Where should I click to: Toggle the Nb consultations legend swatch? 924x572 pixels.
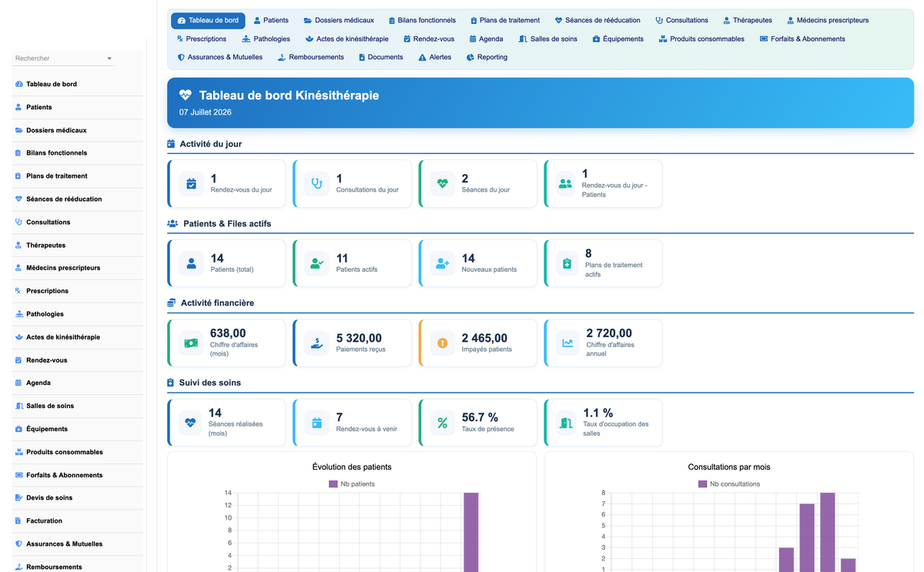[x=703, y=484]
